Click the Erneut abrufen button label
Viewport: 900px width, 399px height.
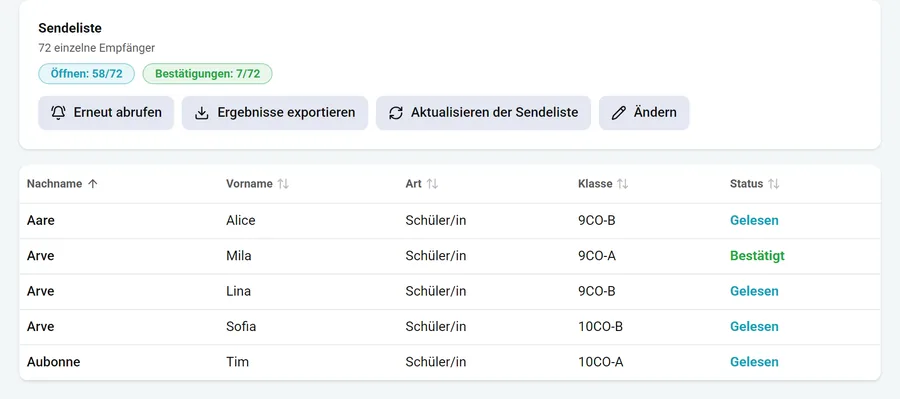[118, 113]
